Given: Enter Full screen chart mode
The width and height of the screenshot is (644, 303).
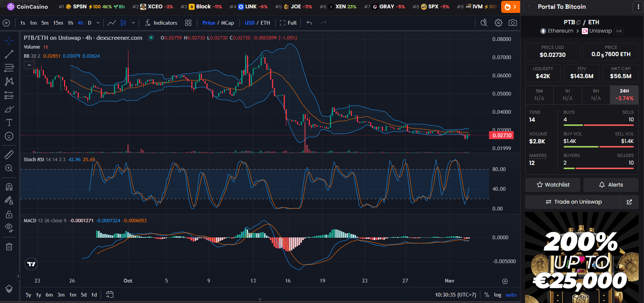Looking at the screenshot, I should pos(288,23).
